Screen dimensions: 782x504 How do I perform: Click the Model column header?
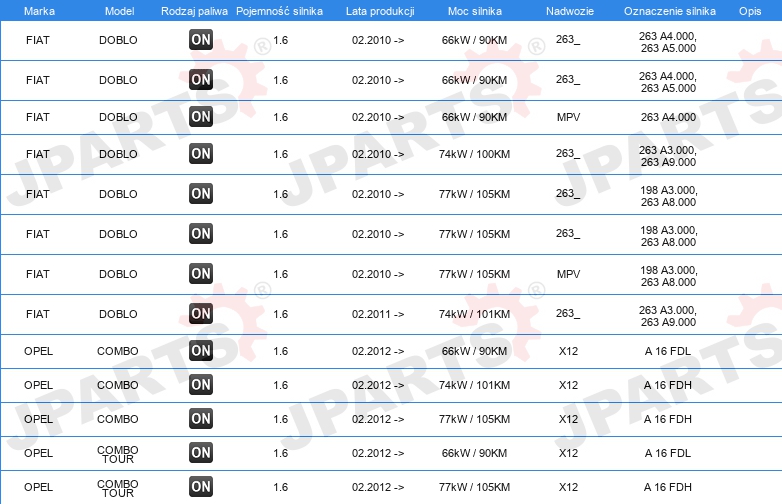pyautogui.click(x=119, y=11)
